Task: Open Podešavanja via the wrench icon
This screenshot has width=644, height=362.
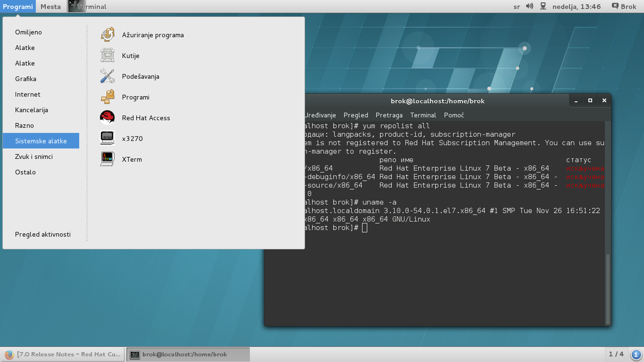Action: point(107,76)
